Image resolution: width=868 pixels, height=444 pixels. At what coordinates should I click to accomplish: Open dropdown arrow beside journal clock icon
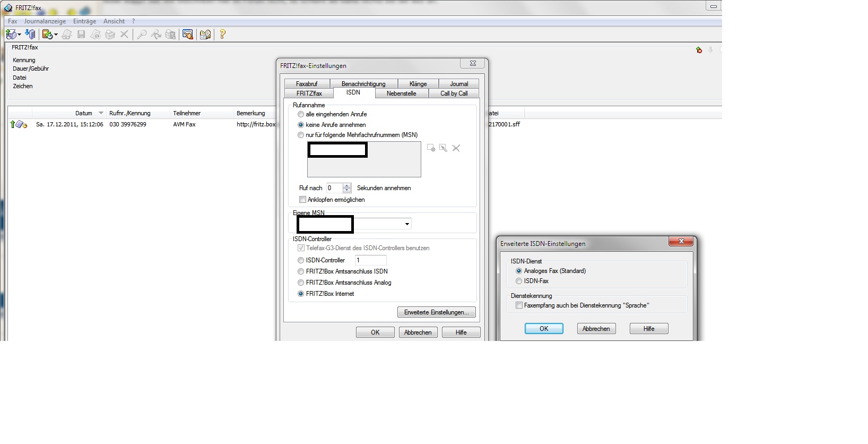[56, 35]
